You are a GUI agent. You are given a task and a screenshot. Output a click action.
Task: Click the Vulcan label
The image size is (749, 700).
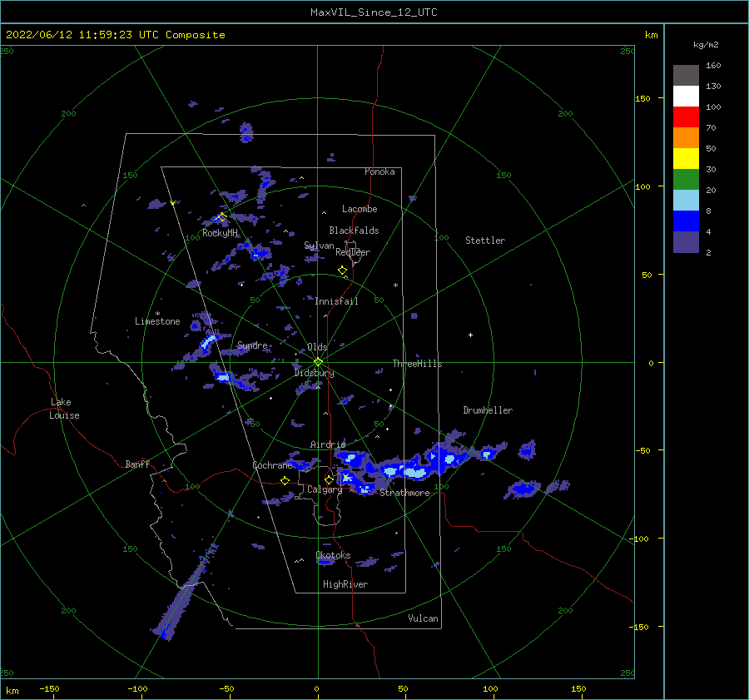coord(423,618)
